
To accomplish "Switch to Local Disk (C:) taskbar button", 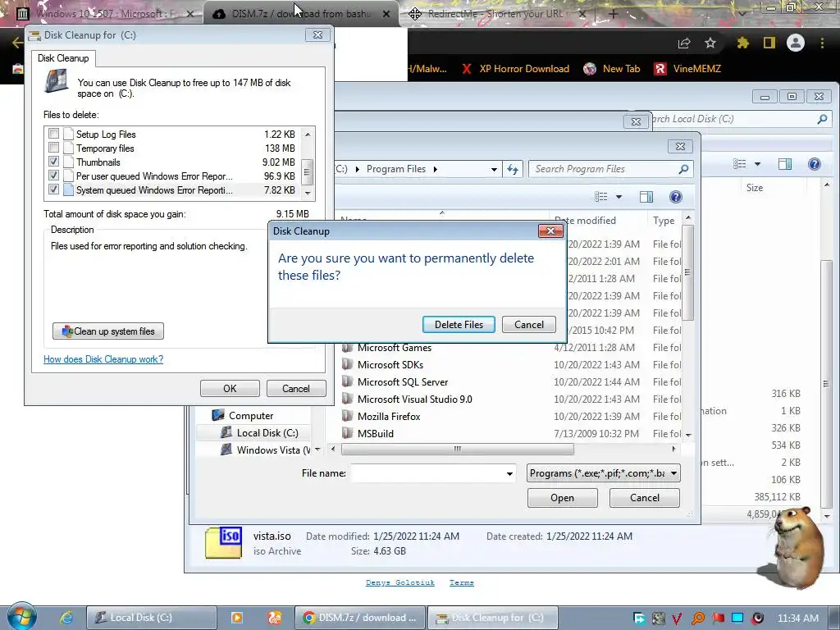I will 152,617.
